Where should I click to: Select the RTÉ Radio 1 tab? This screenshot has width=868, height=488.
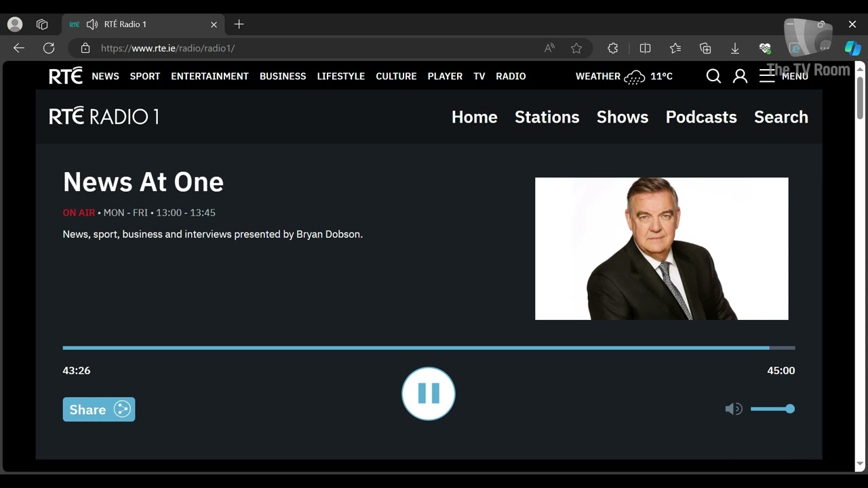tap(142, 24)
